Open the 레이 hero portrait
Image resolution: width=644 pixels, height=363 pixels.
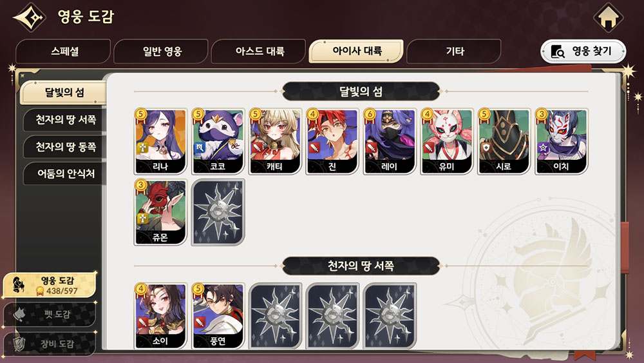[390, 141]
